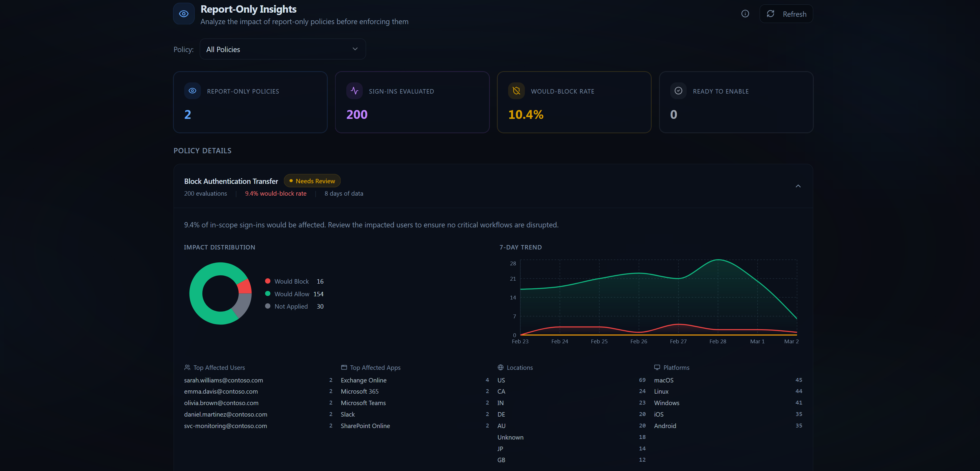
Task: Click the globe icon beside Locations
Action: click(501, 367)
